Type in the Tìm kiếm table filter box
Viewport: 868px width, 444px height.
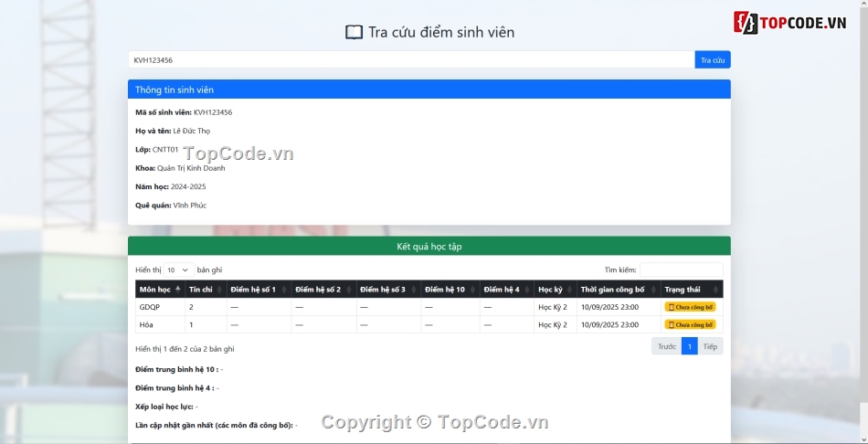coord(681,270)
